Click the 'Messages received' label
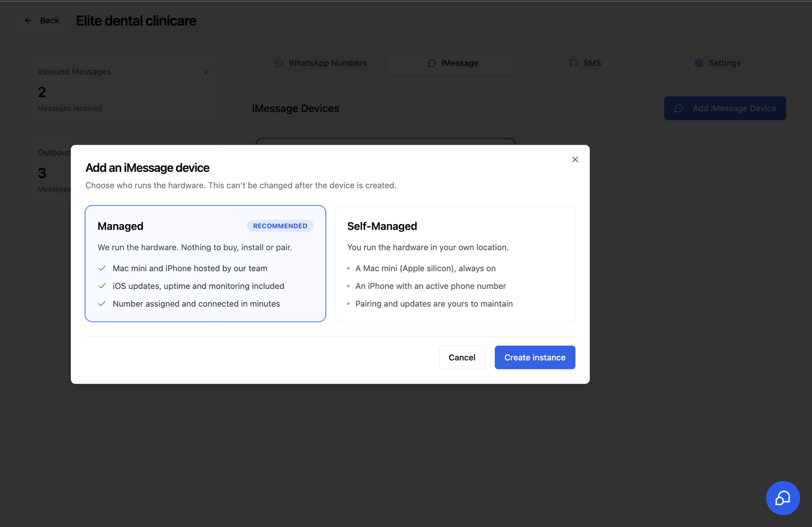Image resolution: width=812 pixels, height=527 pixels. pyautogui.click(x=69, y=108)
